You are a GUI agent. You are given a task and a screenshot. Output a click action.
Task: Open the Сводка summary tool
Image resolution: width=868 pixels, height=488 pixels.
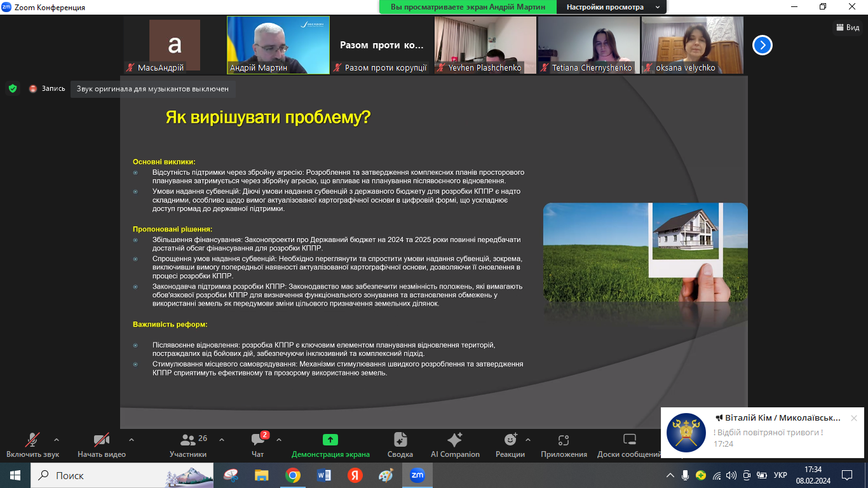tap(400, 445)
